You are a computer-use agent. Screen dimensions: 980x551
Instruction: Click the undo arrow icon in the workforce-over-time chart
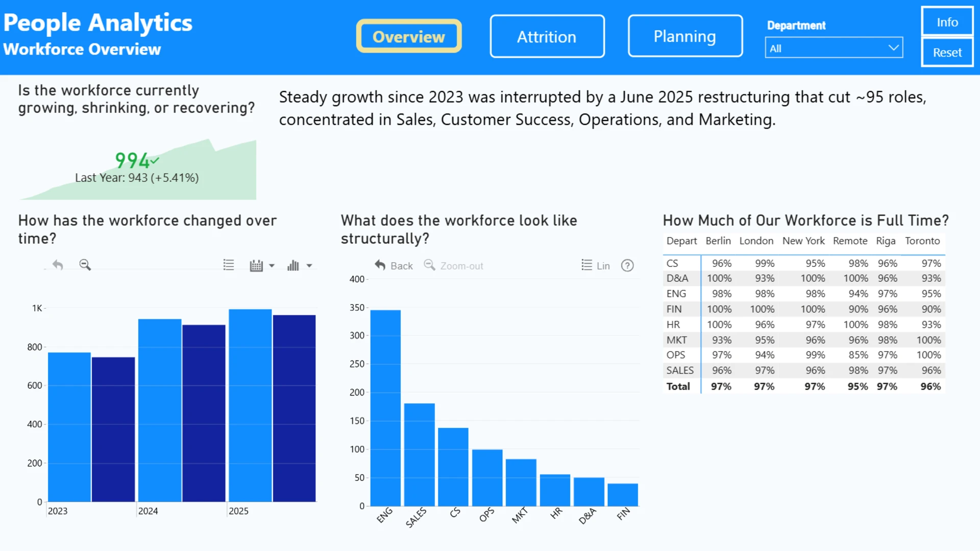[58, 265]
